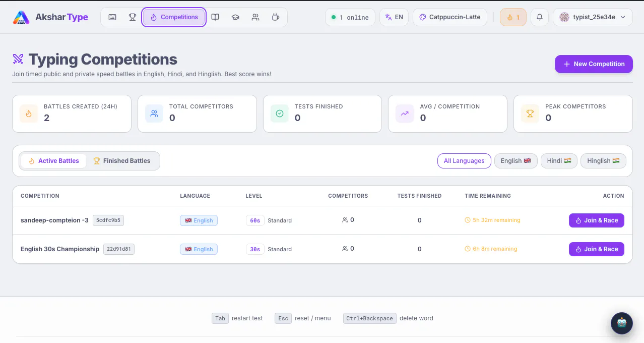
Task: Join & Race English 30s Championship
Action: coord(597,249)
